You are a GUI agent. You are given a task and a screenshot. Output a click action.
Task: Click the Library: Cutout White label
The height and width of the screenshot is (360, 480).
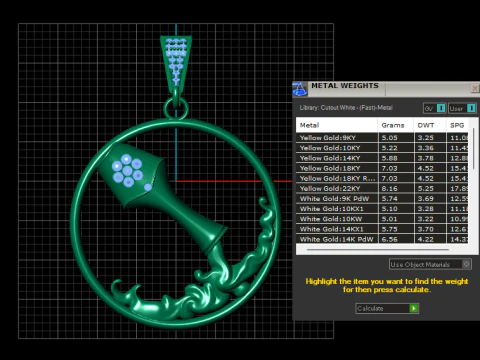[346, 108]
